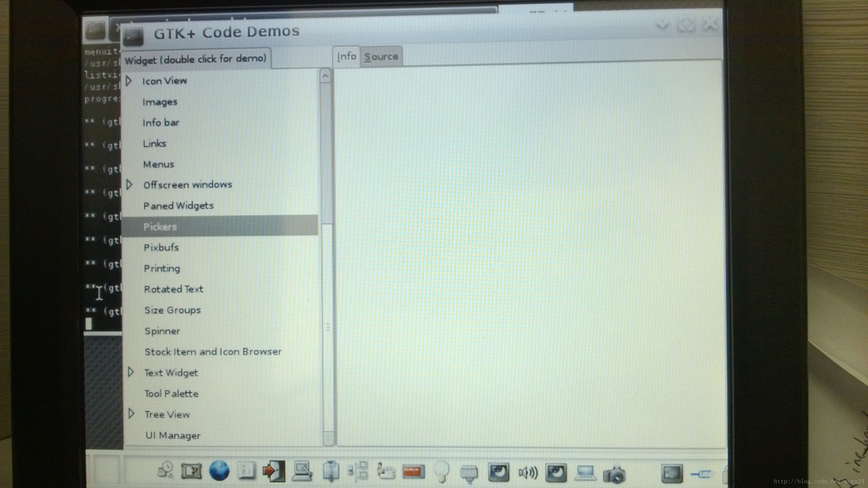Launch the picture frame editor icon
This screenshot has width=868, height=488.
[x=192, y=471]
